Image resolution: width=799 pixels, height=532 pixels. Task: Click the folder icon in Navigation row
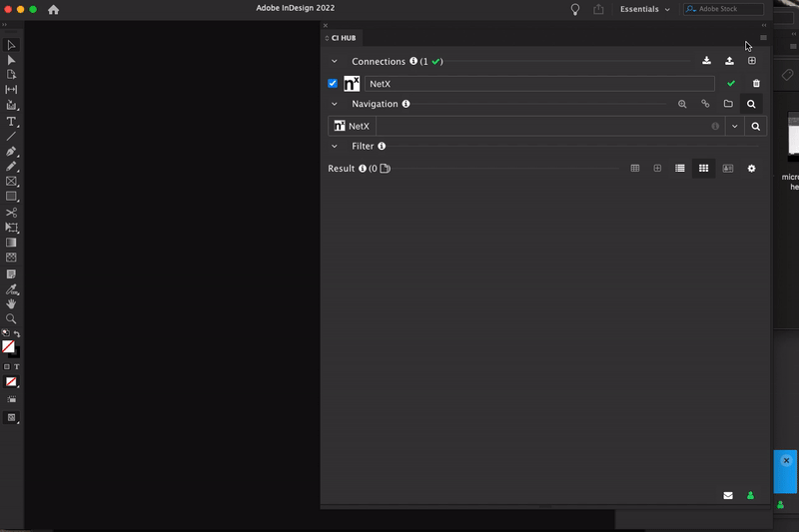pyautogui.click(x=728, y=104)
